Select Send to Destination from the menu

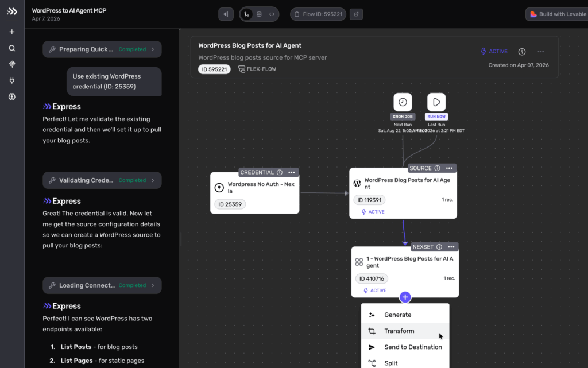(405, 347)
